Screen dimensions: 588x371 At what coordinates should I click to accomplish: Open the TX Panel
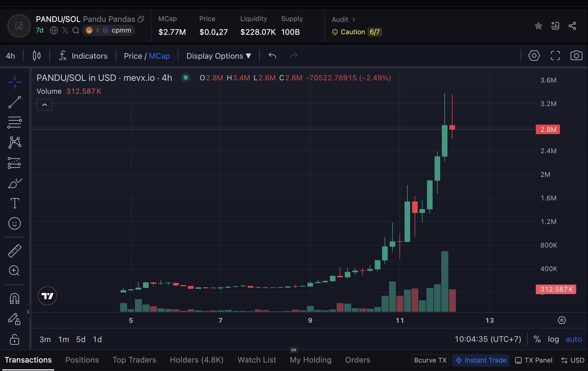(534, 360)
